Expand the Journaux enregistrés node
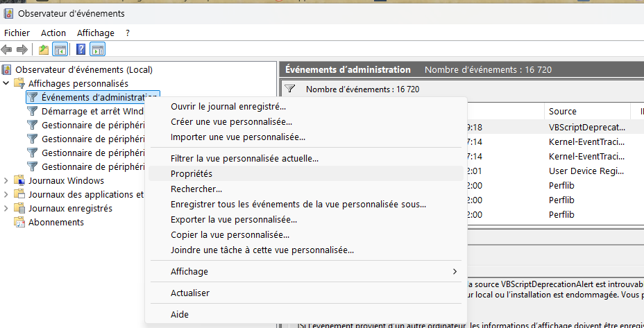644x328 pixels. coord(6,208)
